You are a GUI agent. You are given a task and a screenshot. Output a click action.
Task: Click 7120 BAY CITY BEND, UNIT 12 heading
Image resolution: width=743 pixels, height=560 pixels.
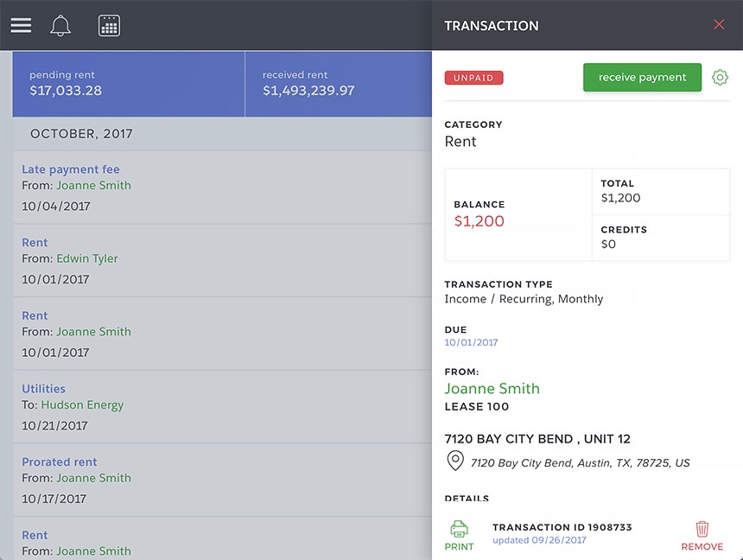click(x=537, y=439)
